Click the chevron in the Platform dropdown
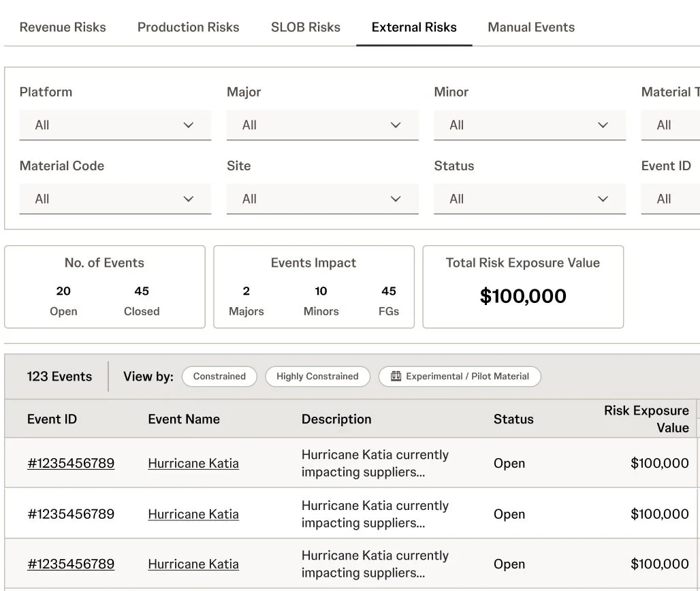The height and width of the screenshot is (591, 700). pyautogui.click(x=189, y=125)
